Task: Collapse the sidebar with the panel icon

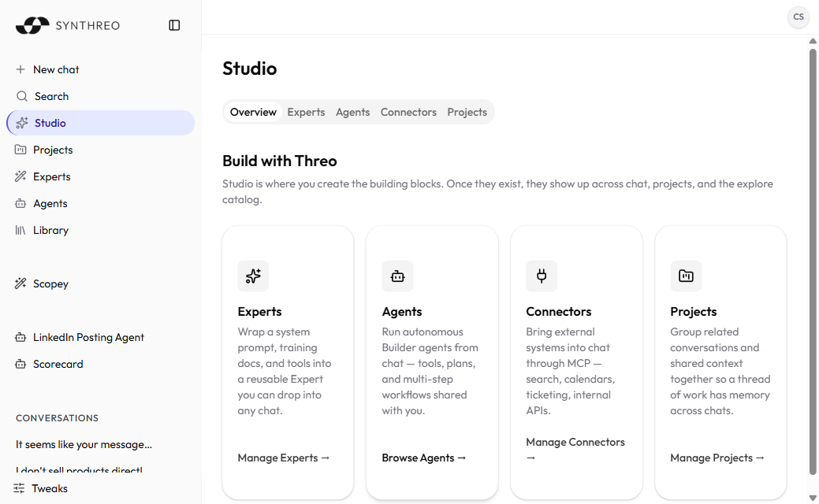Action: click(174, 25)
